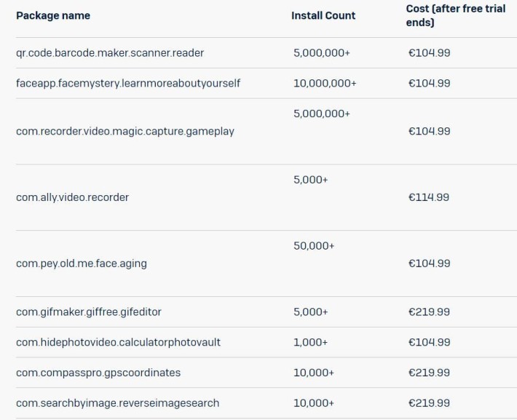This screenshot has height=420, width=517.
Task: Click the 5,000+ install count for ally.video.recorder
Action: [x=311, y=180]
